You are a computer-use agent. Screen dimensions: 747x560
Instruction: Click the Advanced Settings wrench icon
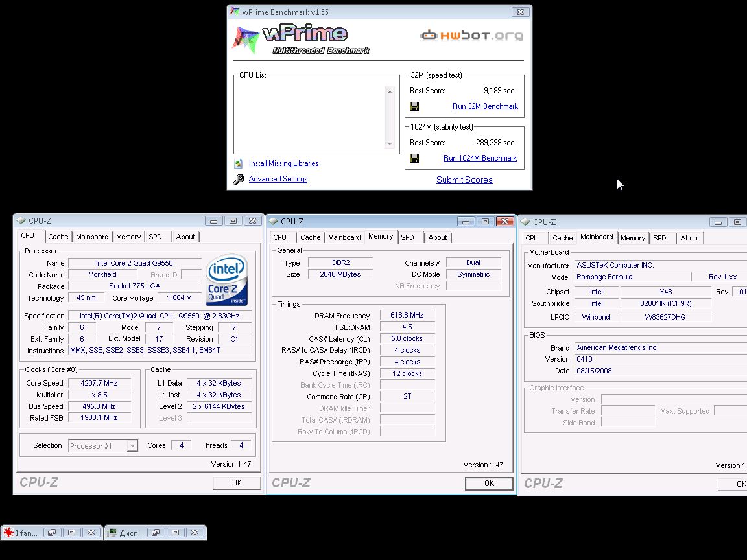[x=239, y=179]
